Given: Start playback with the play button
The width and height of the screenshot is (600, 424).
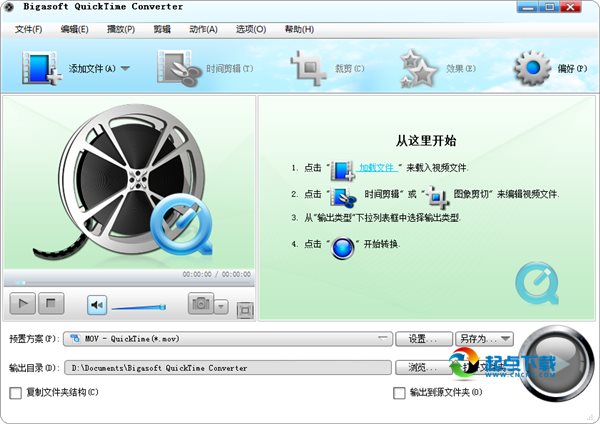Looking at the screenshot, I should [23, 304].
